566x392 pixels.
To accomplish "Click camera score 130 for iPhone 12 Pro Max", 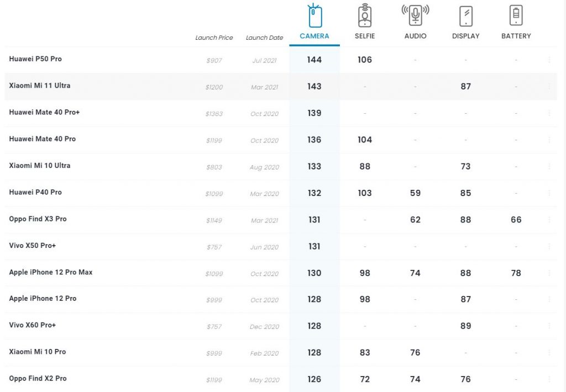I will (314, 273).
